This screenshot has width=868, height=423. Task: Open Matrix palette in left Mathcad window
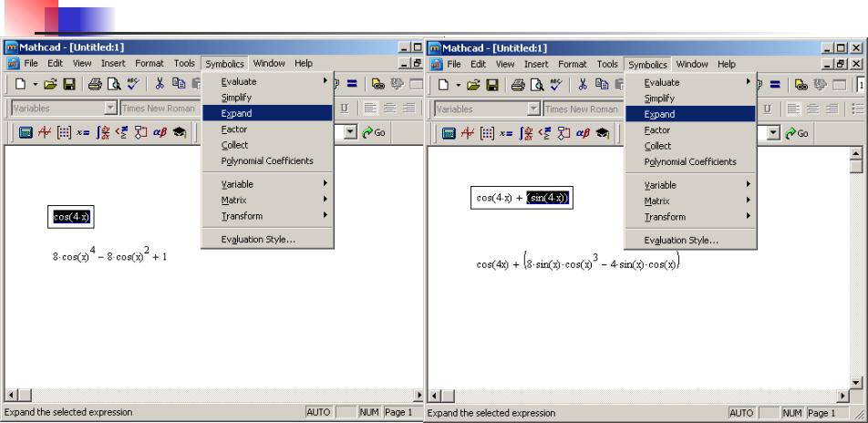(64, 133)
